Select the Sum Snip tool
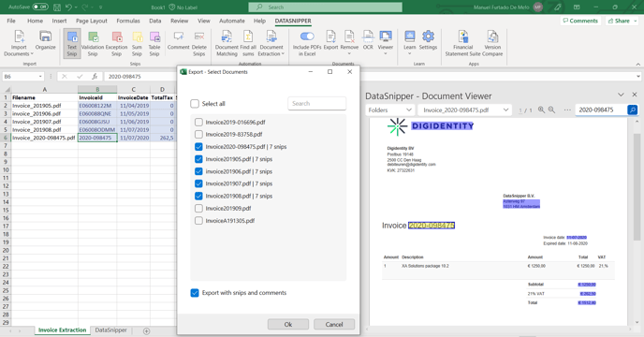The image size is (644, 337). point(137,43)
